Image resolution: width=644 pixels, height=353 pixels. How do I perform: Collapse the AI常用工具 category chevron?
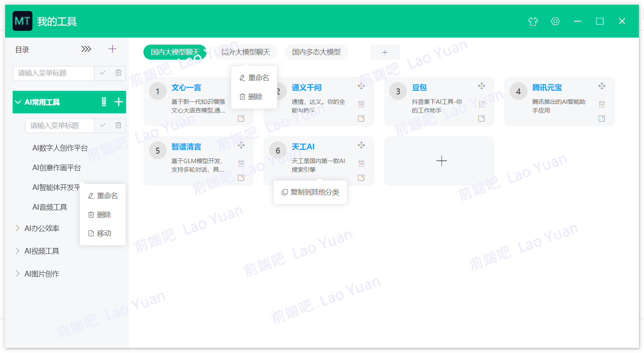click(x=18, y=102)
